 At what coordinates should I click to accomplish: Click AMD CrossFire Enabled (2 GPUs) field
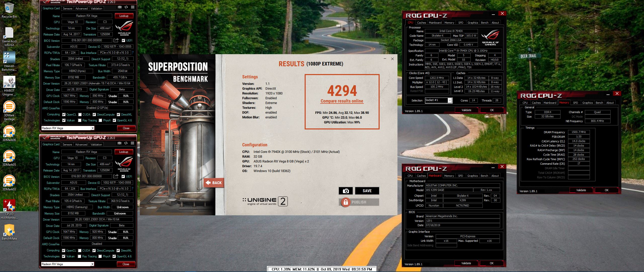click(97, 108)
